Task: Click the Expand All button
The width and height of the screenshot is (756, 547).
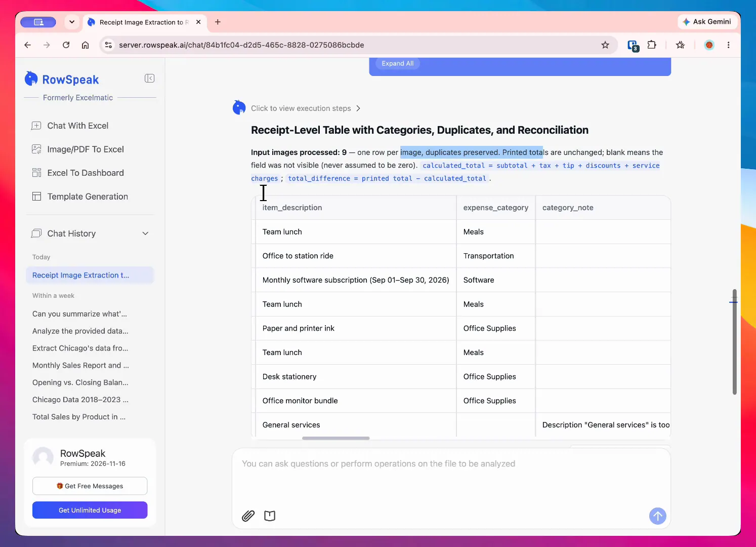Action: coord(398,63)
